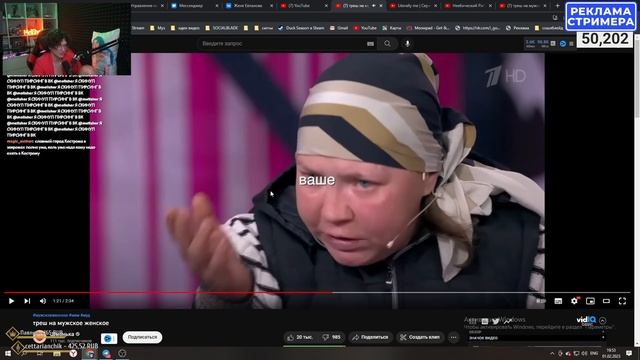Open the Windows Start menu
640x360 pixels.
tap(8, 353)
